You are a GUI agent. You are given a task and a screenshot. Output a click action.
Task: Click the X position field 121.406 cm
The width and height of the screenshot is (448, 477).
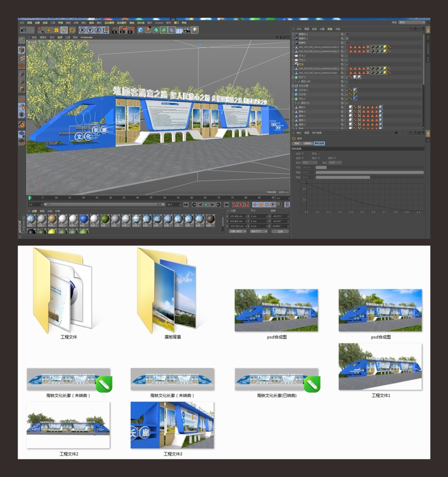(x=238, y=216)
